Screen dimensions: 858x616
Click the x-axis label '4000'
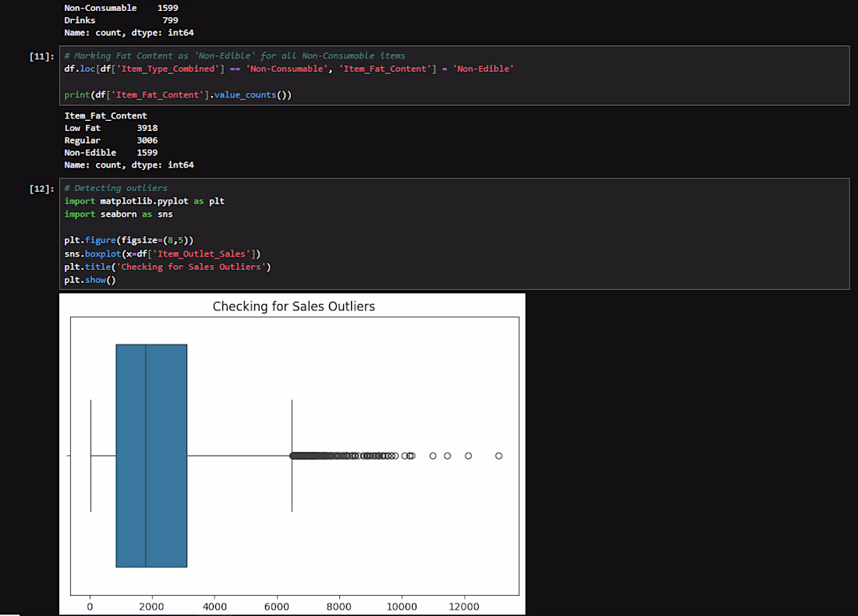[x=214, y=607]
